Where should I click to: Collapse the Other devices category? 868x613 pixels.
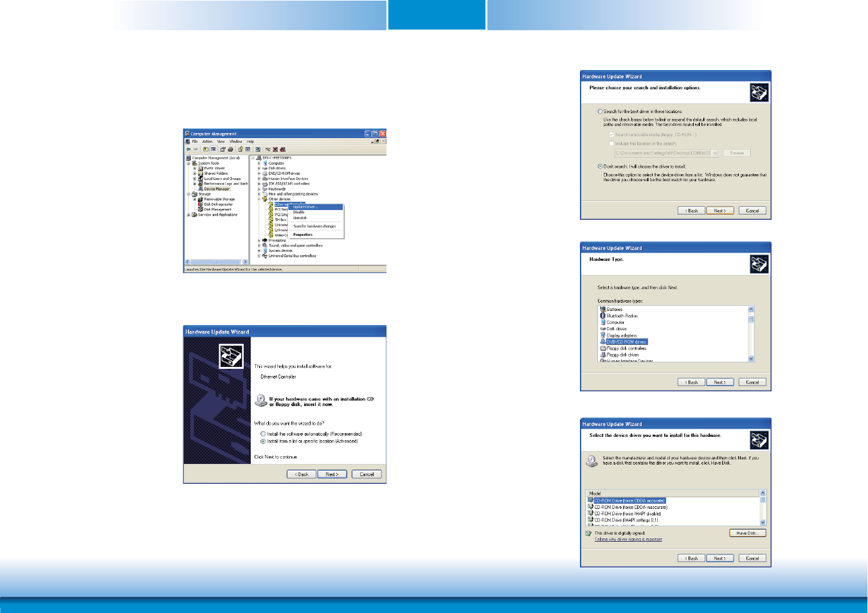click(259, 199)
